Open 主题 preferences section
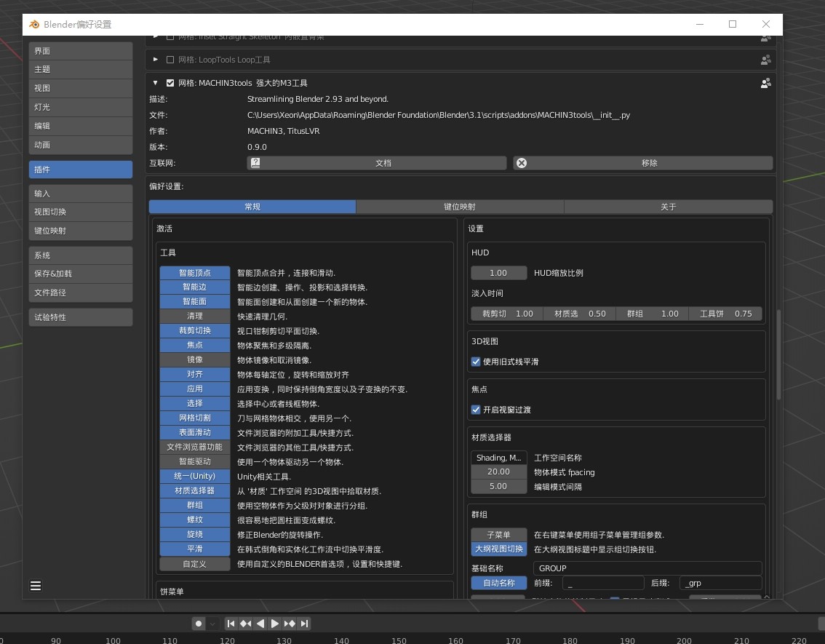This screenshot has height=644, width=825. (x=81, y=69)
